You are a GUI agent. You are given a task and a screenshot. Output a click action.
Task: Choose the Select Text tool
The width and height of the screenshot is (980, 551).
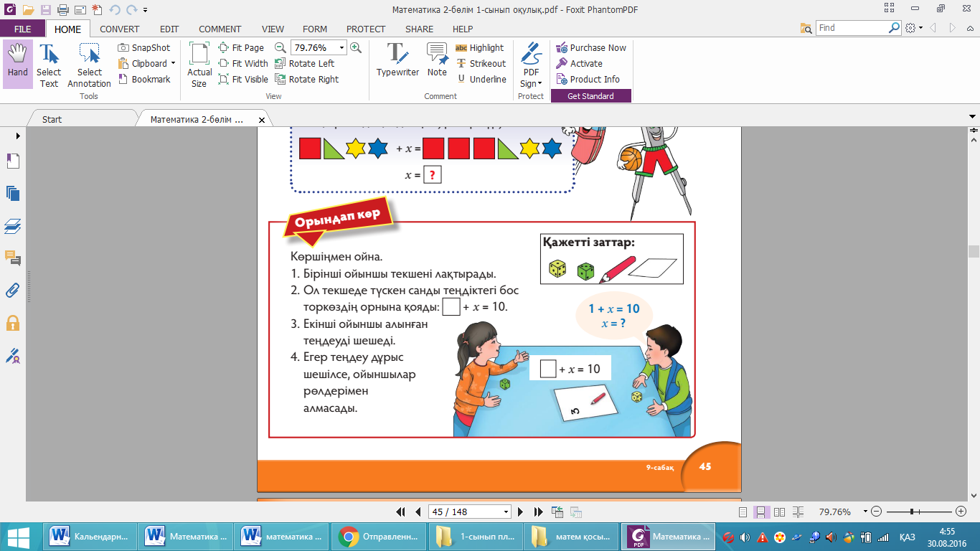pyautogui.click(x=49, y=65)
